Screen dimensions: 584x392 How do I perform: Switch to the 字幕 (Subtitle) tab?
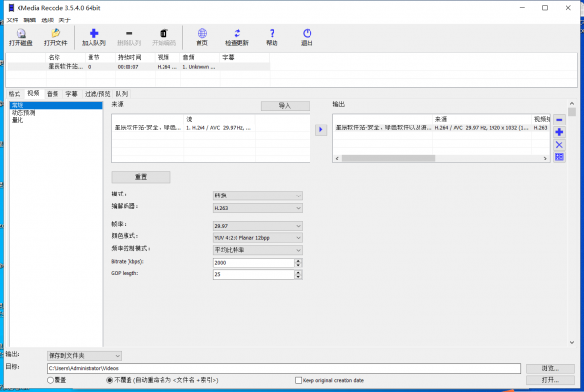point(71,94)
